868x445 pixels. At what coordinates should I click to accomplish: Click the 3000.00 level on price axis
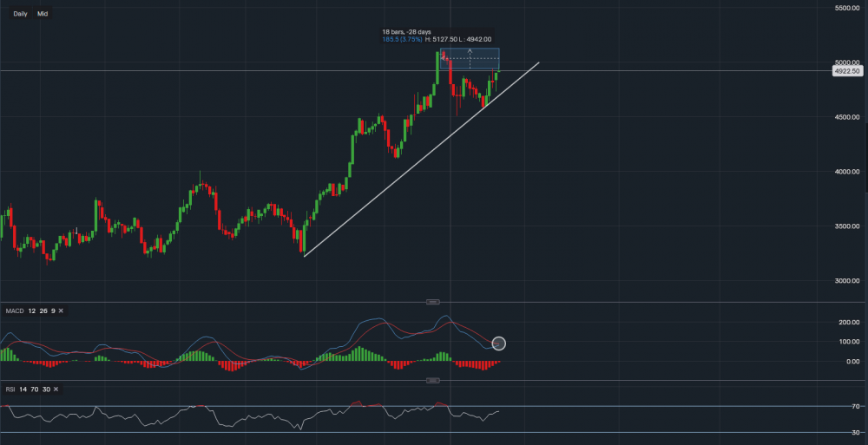tap(847, 281)
